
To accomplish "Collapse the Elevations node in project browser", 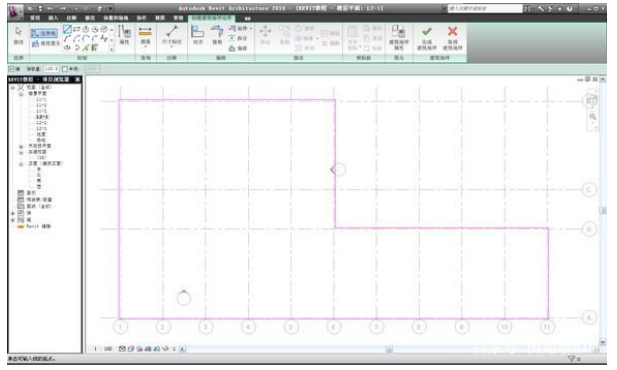I will 21,164.
